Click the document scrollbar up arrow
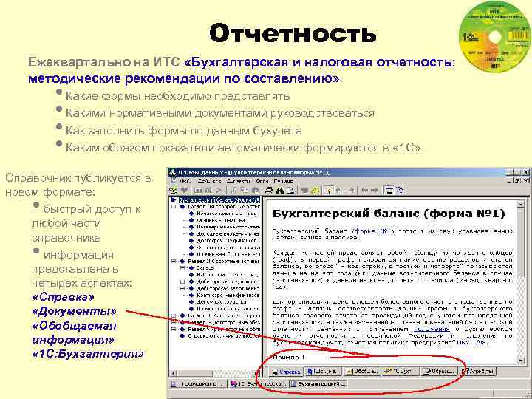Screen dimensions: 532x399 point(521,204)
